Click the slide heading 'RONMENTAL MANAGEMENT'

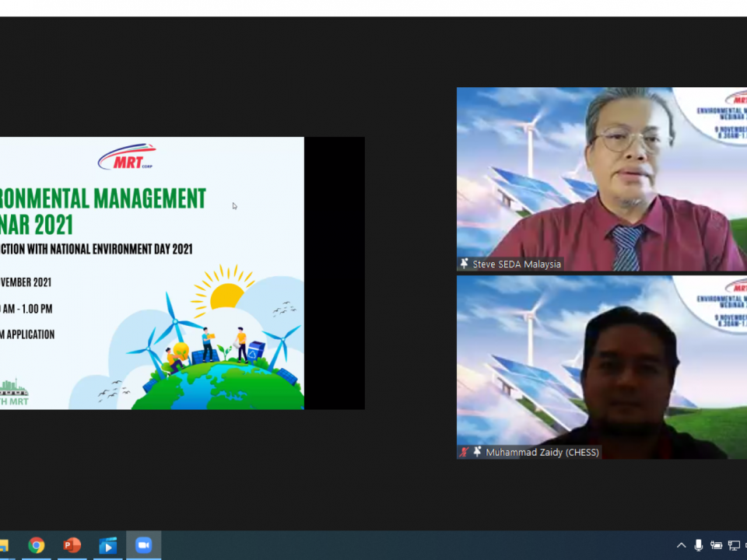coord(103,198)
